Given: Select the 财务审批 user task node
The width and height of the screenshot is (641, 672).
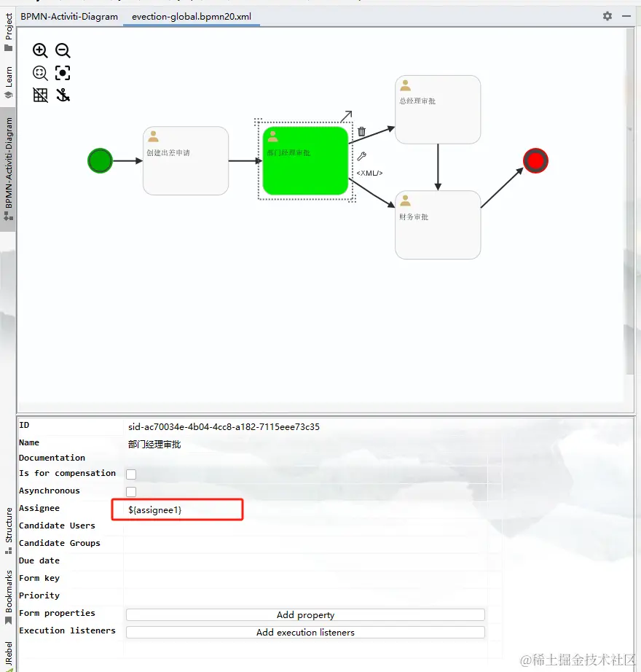Looking at the screenshot, I should [438, 225].
